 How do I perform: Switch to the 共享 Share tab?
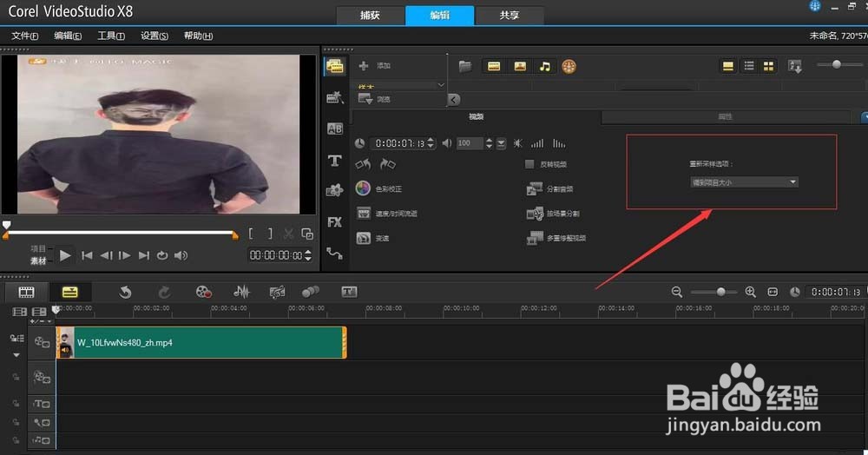(510, 16)
